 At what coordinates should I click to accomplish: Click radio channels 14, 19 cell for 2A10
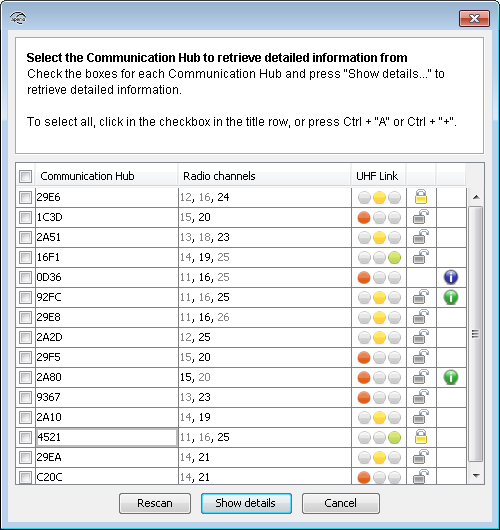tap(265, 417)
